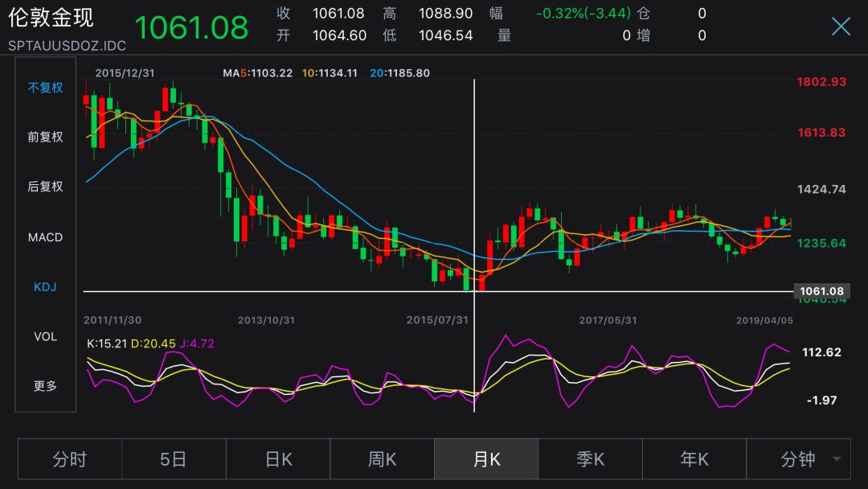Expand 更多 indicator options
The width and height of the screenshot is (868, 489).
(45, 385)
